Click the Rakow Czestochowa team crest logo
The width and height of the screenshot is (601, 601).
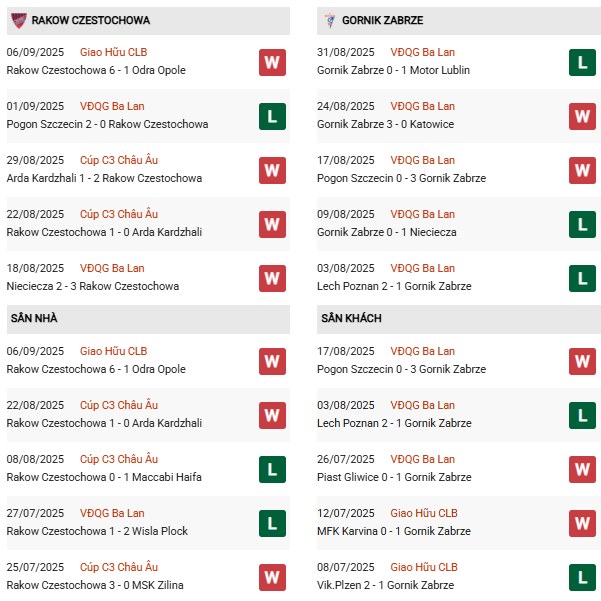click(x=18, y=20)
